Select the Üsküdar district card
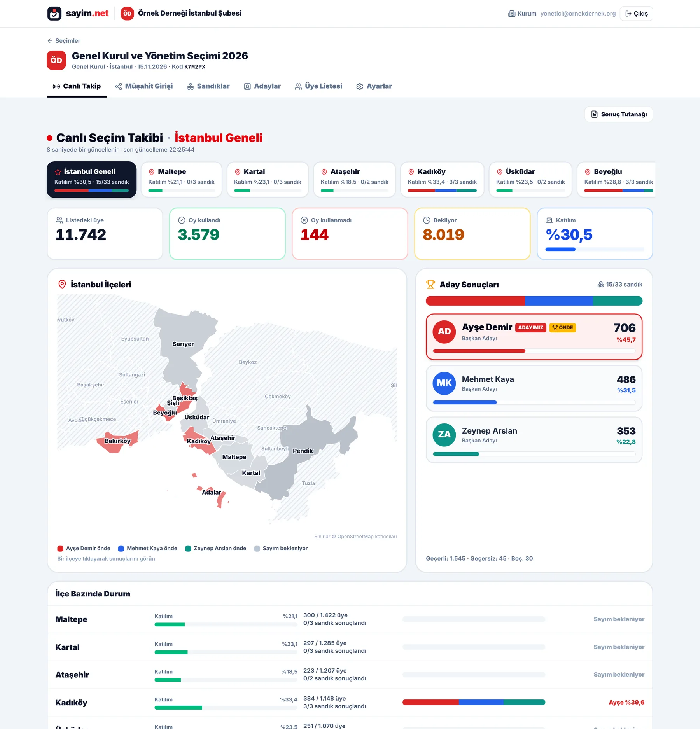 [x=530, y=180]
